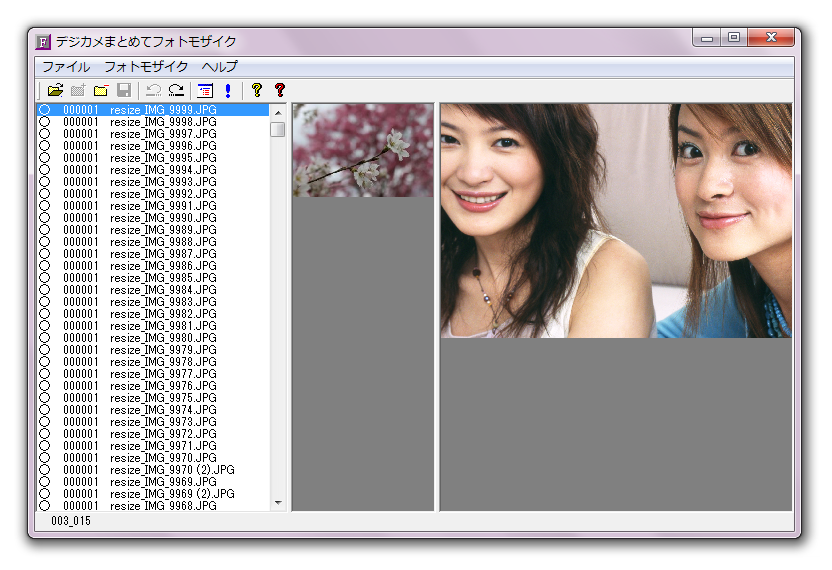
Task: Click the large photo of two women
Action: (615, 220)
